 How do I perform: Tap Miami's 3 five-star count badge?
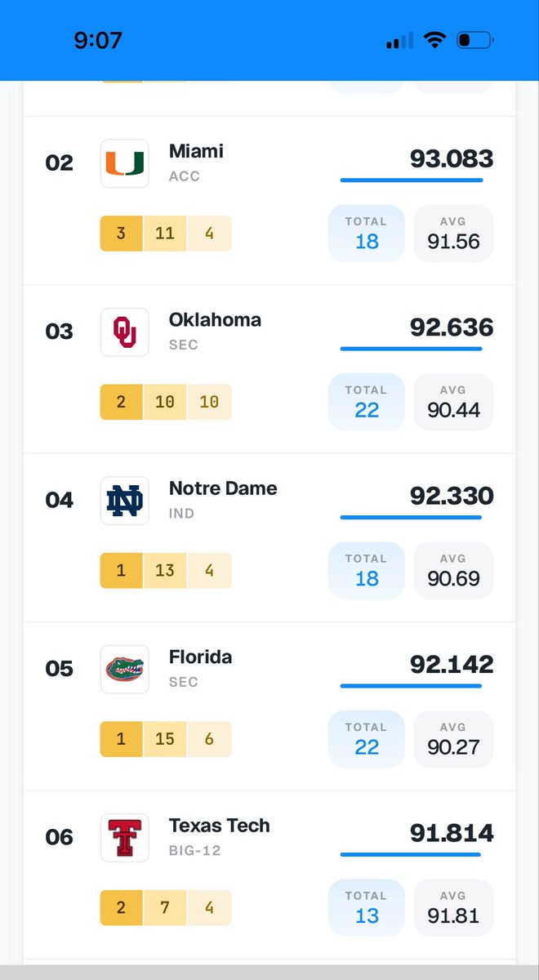[121, 234]
